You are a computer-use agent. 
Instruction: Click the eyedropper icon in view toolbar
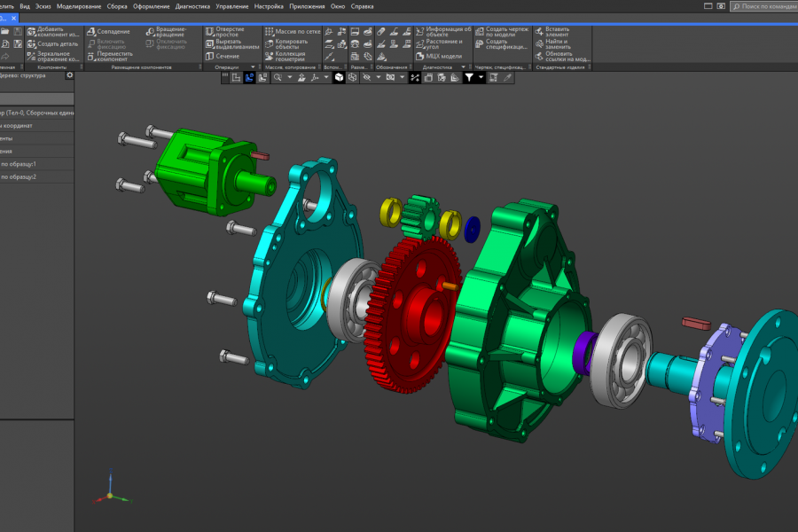click(507, 77)
